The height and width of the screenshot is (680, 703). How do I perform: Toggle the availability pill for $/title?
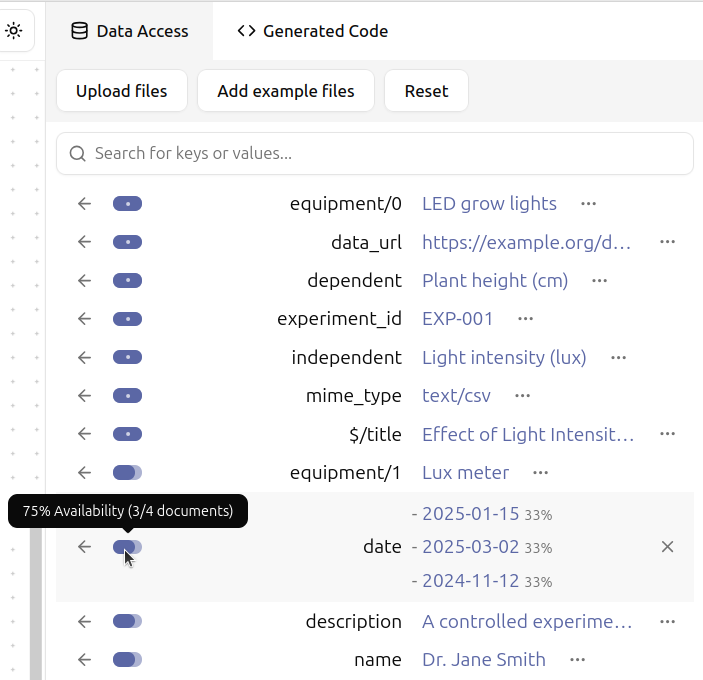tap(127, 434)
